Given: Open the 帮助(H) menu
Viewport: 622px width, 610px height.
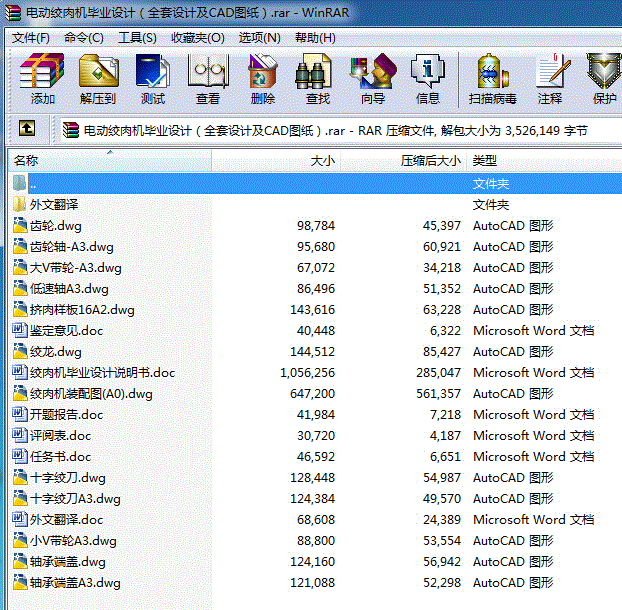Looking at the screenshot, I should coord(315,38).
